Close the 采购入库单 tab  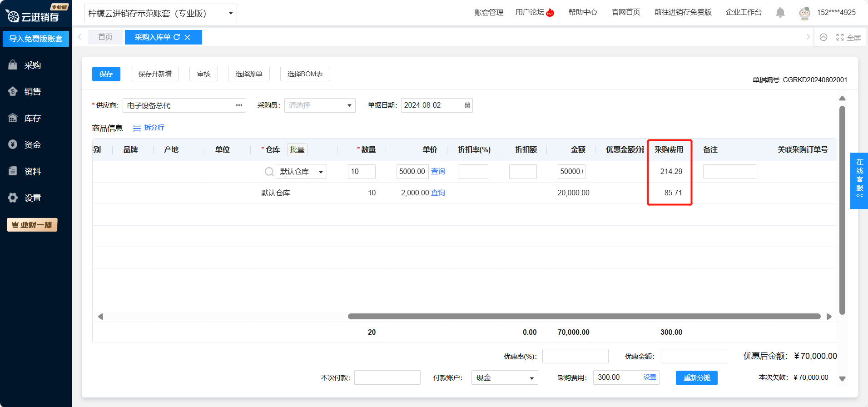pos(187,37)
